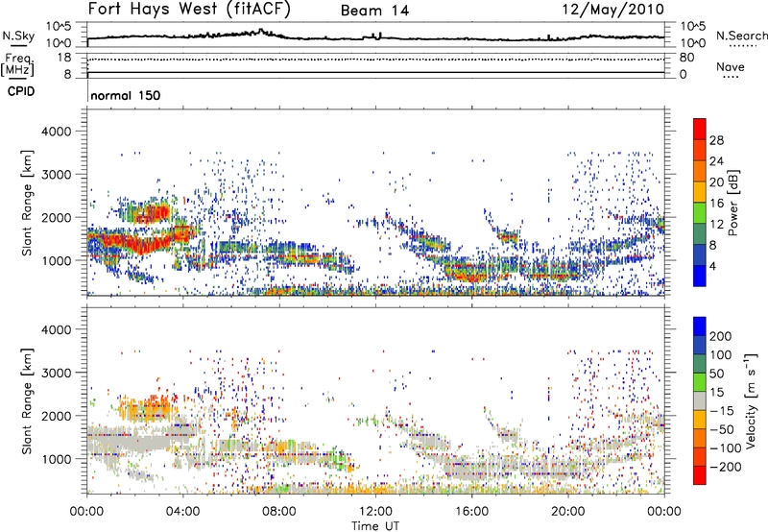Viewport: 768px width, 532px height.
Task: Click the 'Beam 14' label
Action: [x=374, y=11]
